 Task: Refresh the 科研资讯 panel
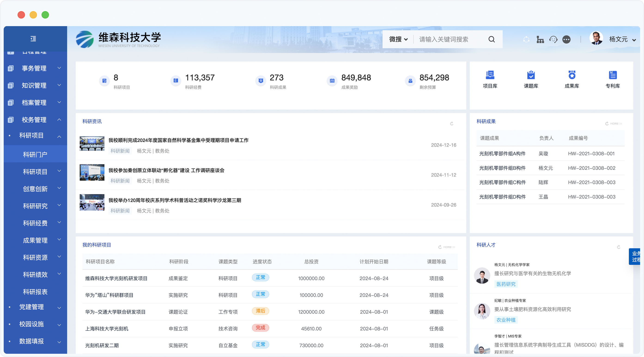point(452,124)
